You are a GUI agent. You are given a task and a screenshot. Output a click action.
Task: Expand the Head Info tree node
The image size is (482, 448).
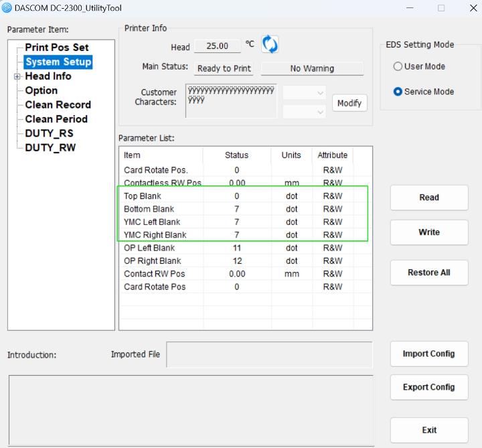tap(17, 76)
